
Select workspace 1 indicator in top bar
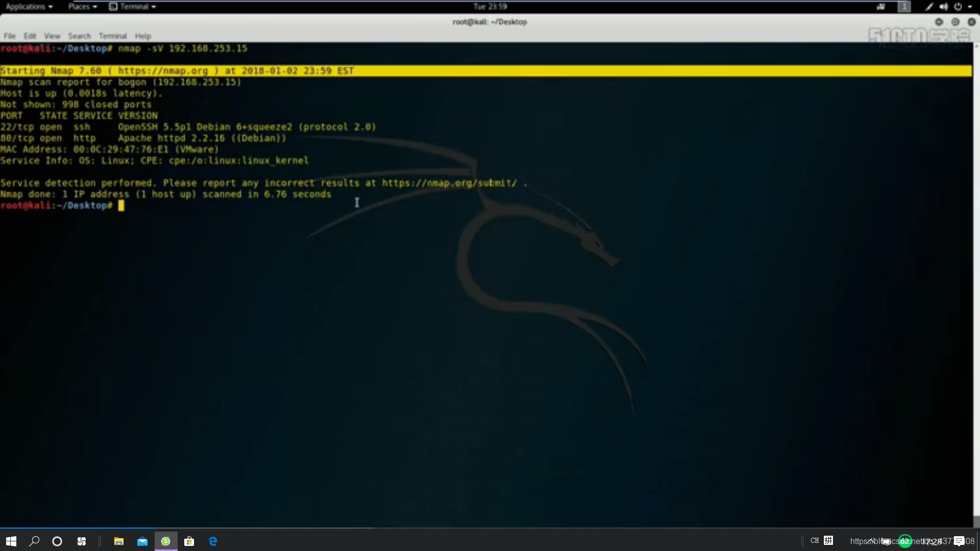click(x=904, y=7)
